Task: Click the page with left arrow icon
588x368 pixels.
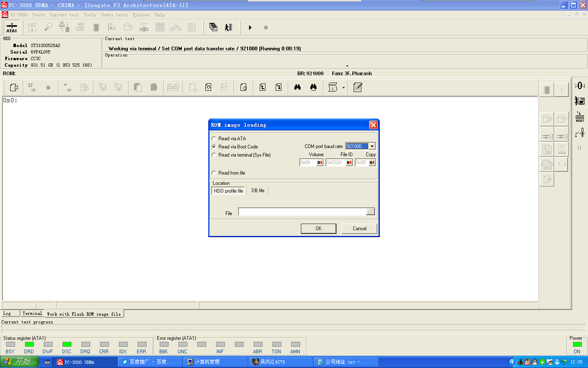Action: pos(243,88)
